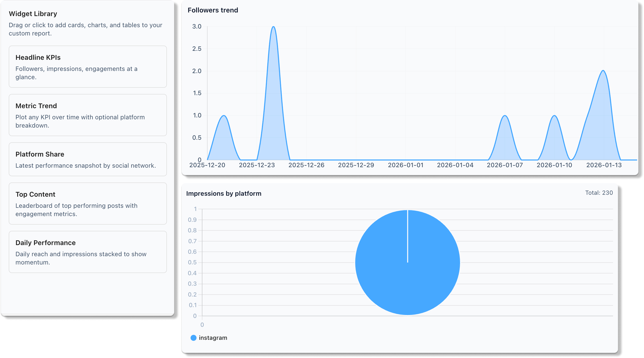Screen dimensions: 644x358
Task: Add the Headline KPIs widget
Action: [87, 67]
